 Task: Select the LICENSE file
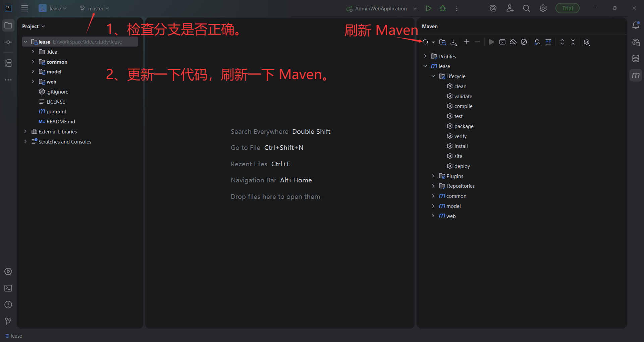tap(52, 102)
